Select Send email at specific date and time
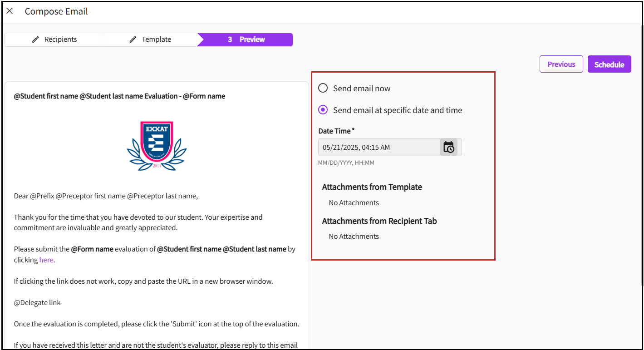Screen dimensions: 644x350 click(x=323, y=110)
